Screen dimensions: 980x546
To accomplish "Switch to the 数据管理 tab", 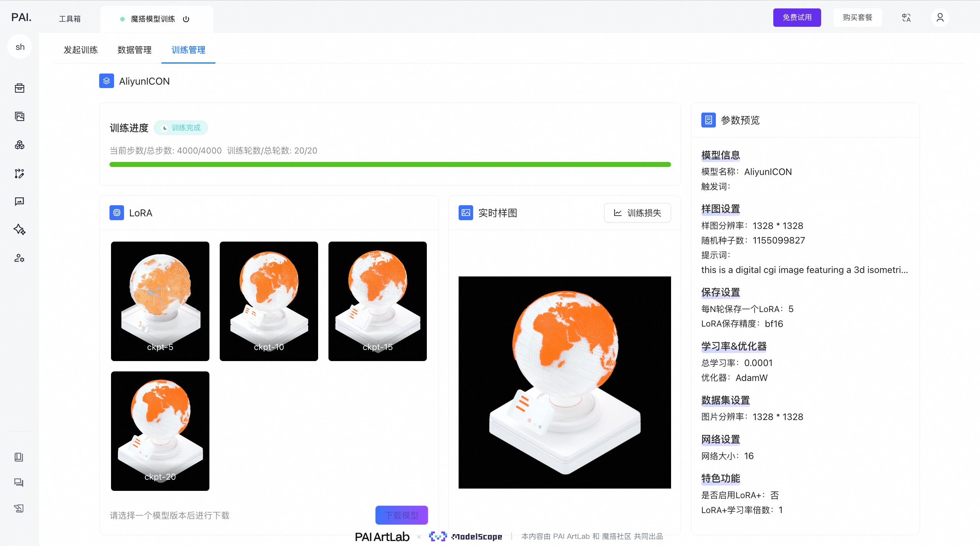I will click(134, 50).
